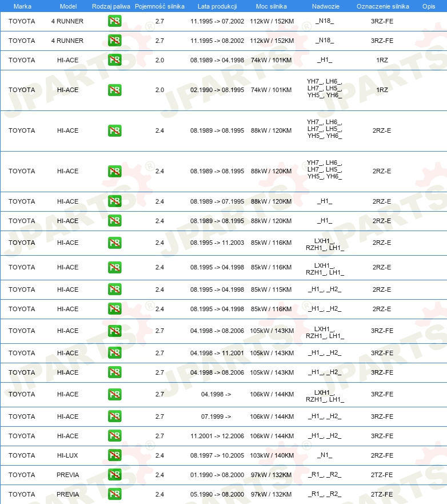
Task: Select the 04.1998 -> 11.2001 date cell
Action: 217,353
